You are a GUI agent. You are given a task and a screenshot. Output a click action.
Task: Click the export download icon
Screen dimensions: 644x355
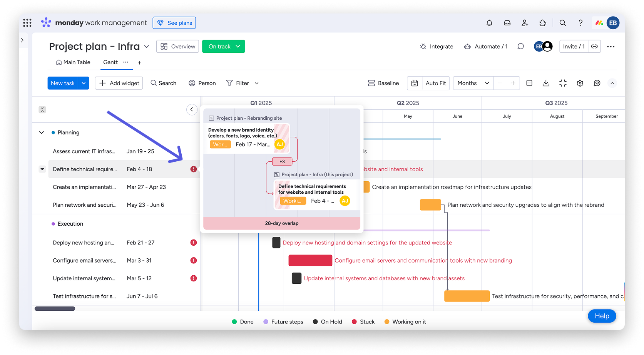[x=546, y=83]
